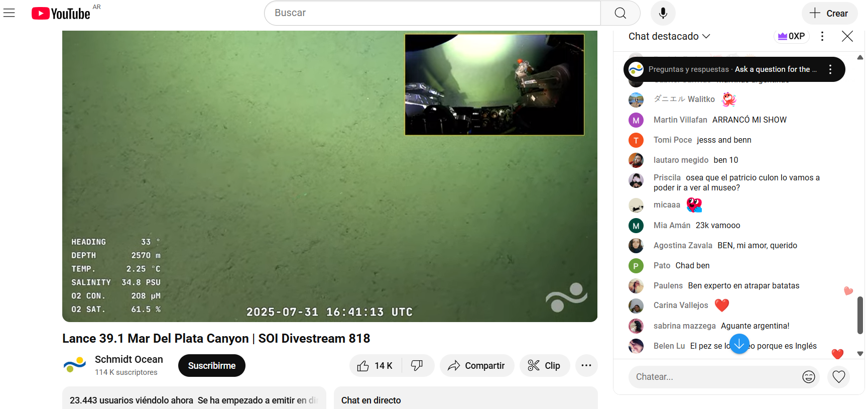
Task: Open Martin Villafan's chat message
Action: pyautogui.click(x=750, y=120)
